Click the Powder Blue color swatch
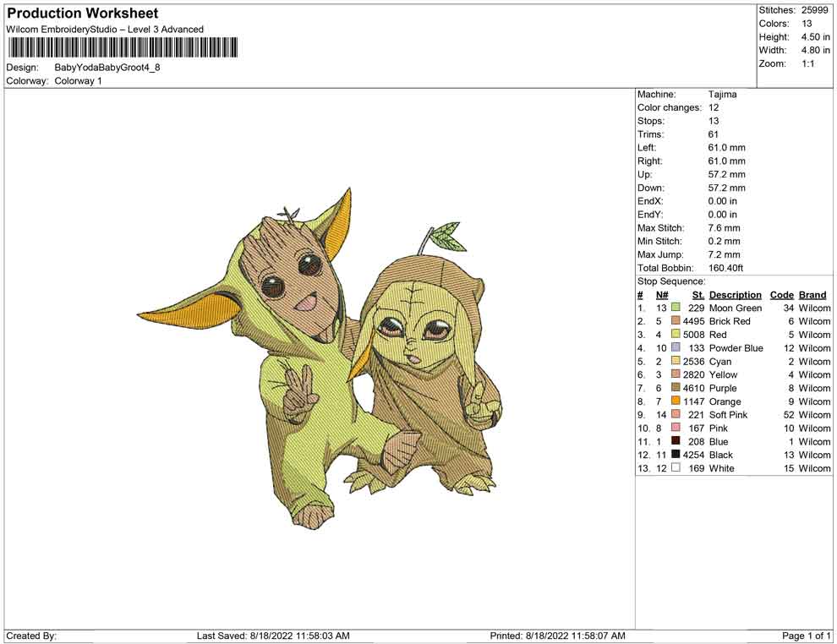This screenshot has height=644, width=837. 676,347
